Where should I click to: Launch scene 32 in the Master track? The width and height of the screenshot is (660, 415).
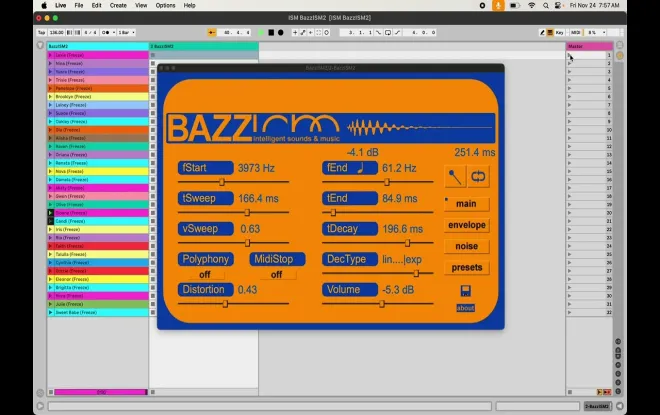(x=570, y=312)
